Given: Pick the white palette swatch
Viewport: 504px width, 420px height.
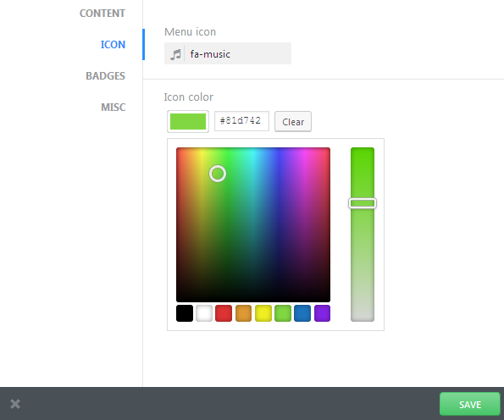Looking at the screenshot, I should pos(204,313).
